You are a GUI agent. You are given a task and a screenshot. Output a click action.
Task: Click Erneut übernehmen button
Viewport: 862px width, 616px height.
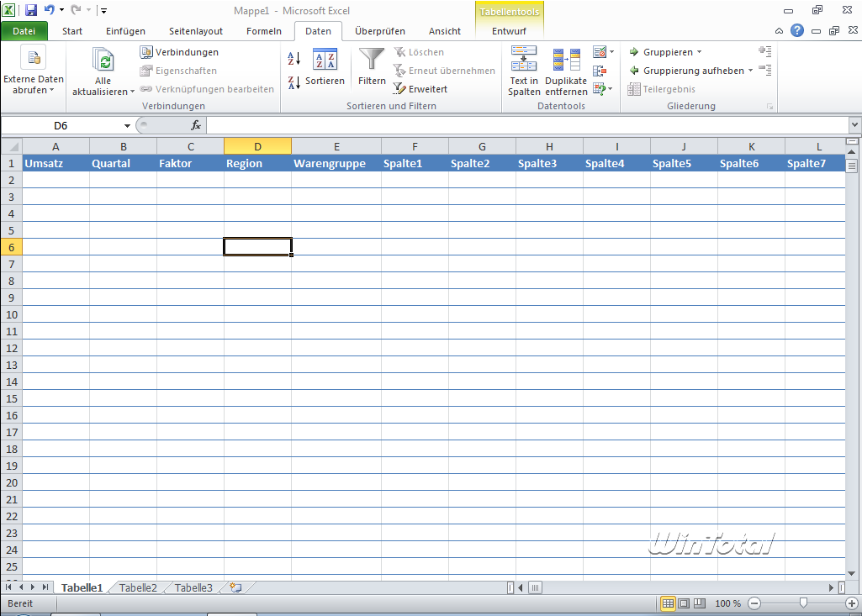(x=444, y=71)
